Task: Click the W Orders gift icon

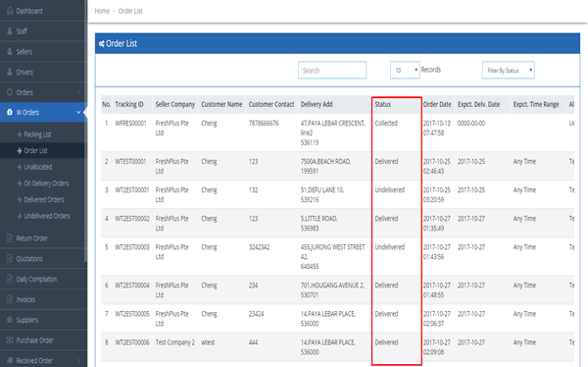Action: click(x=10, y=112)
